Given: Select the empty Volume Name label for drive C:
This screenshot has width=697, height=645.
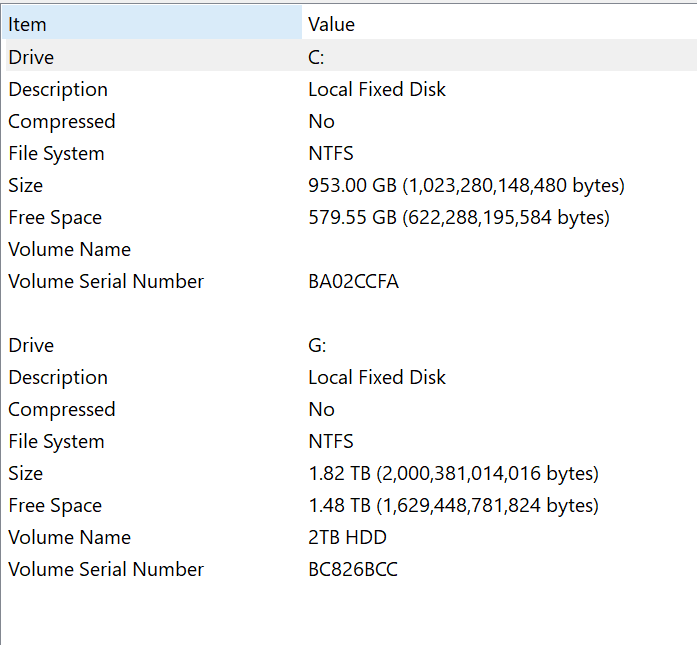Looking at the screenshot, I should (69, 250).
